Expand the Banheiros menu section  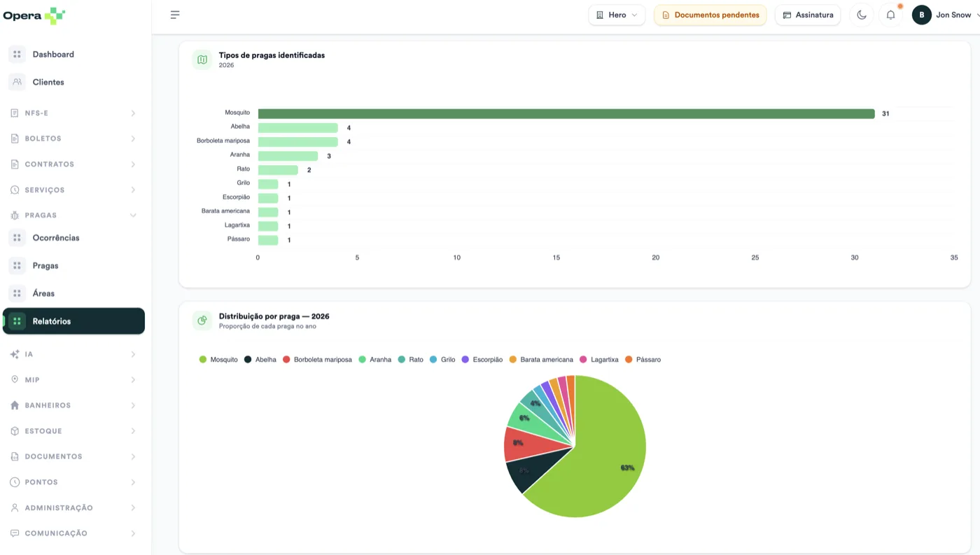(x=74, y=405)
